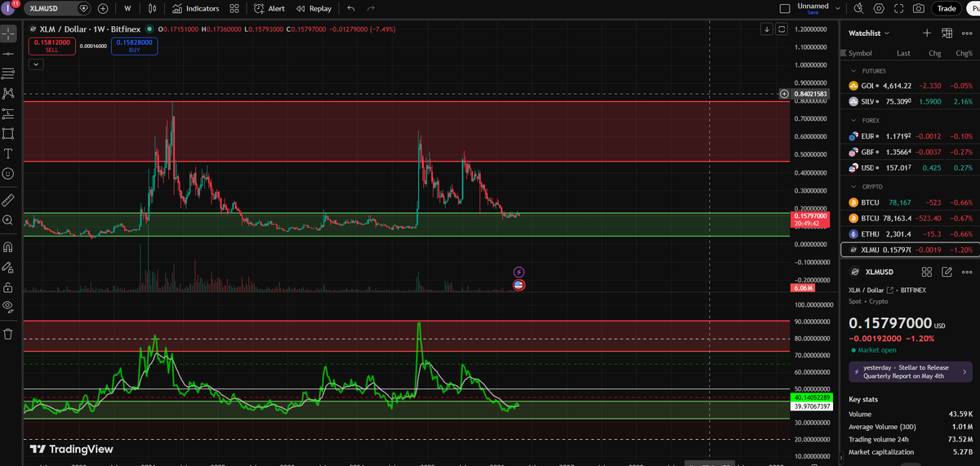The width and height of the screenshot is (980, 466).
Task: Select the GOI gold futures row
Action: coord(910,86)
